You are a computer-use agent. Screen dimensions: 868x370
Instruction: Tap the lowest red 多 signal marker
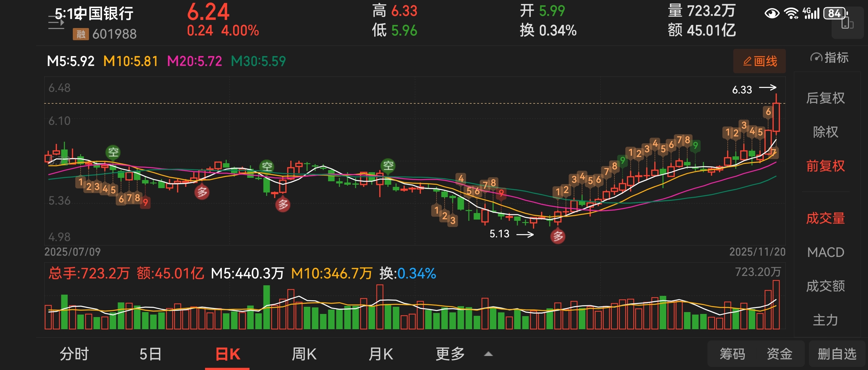[558, 236]
